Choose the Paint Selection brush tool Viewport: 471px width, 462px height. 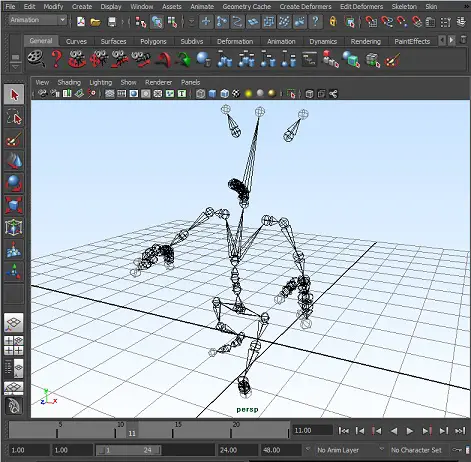tap(14, 139)
